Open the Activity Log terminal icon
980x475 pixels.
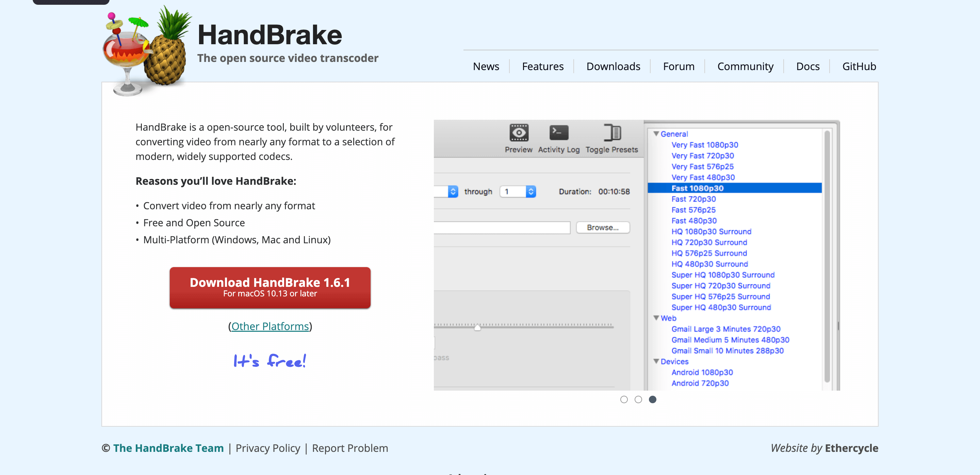(558, 133)
